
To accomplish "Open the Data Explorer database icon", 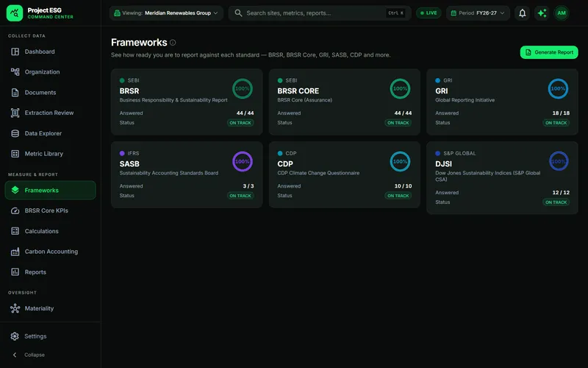I will [15, 133].
